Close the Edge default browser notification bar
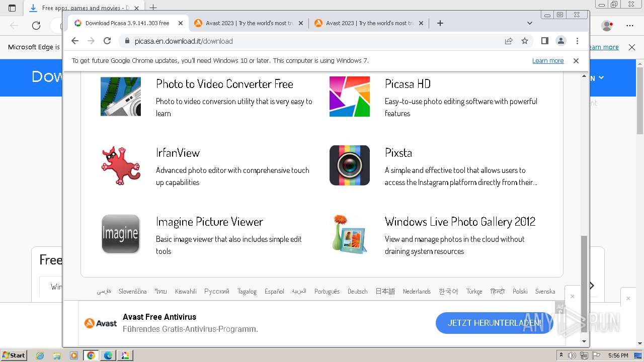 pos(632,47)
